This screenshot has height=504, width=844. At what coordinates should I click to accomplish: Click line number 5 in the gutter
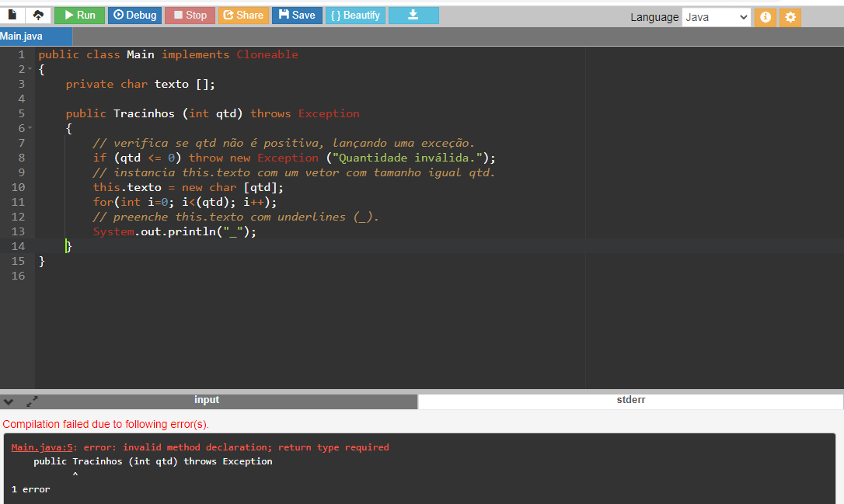pyautogui.click(x=22, y=113)
